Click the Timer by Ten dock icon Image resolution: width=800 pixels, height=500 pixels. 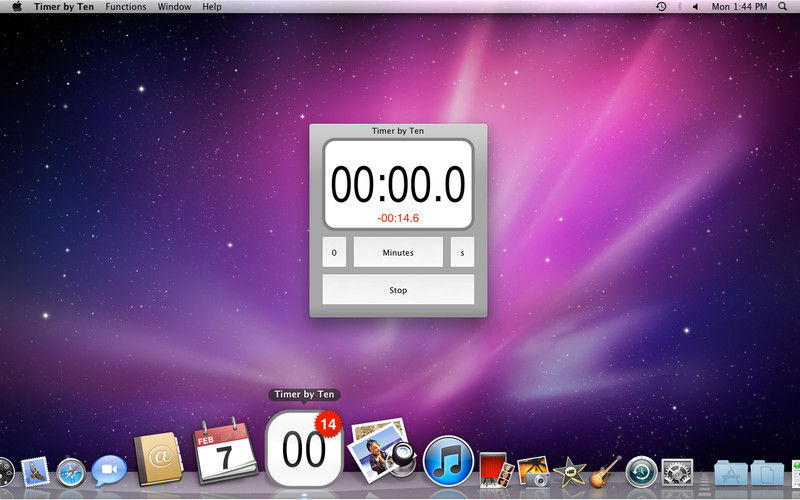303,449
